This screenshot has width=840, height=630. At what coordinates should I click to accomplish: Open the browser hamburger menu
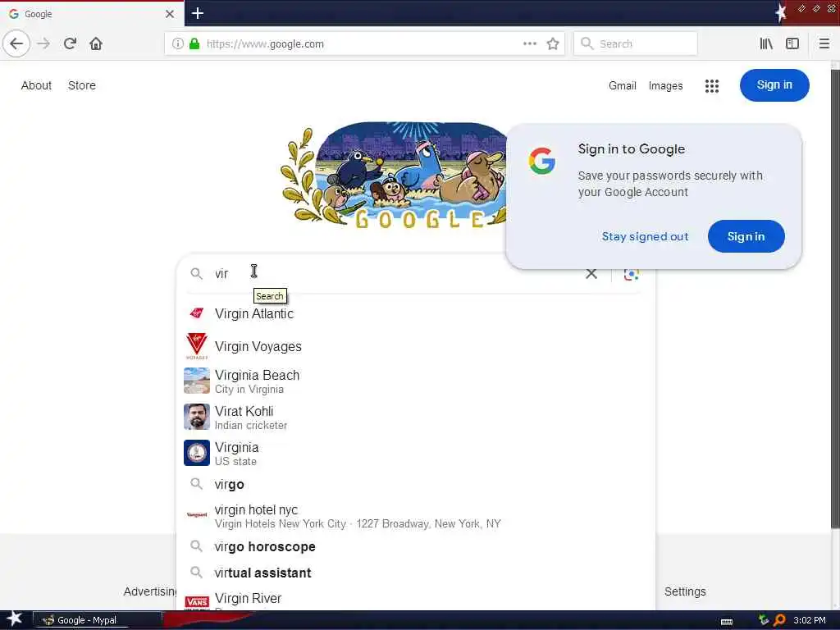(824, 43)
